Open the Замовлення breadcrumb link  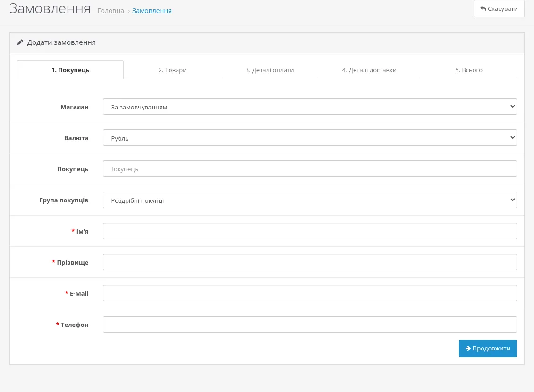152,11
